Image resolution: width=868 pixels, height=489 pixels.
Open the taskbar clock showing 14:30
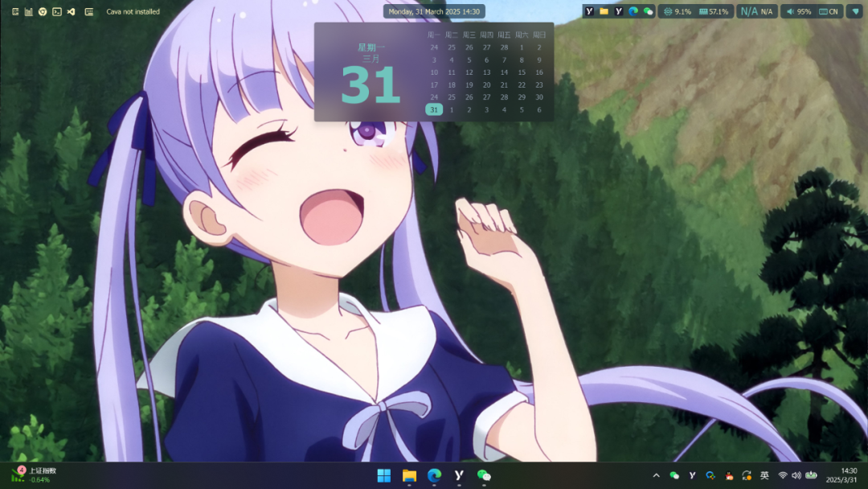[849, 475]
